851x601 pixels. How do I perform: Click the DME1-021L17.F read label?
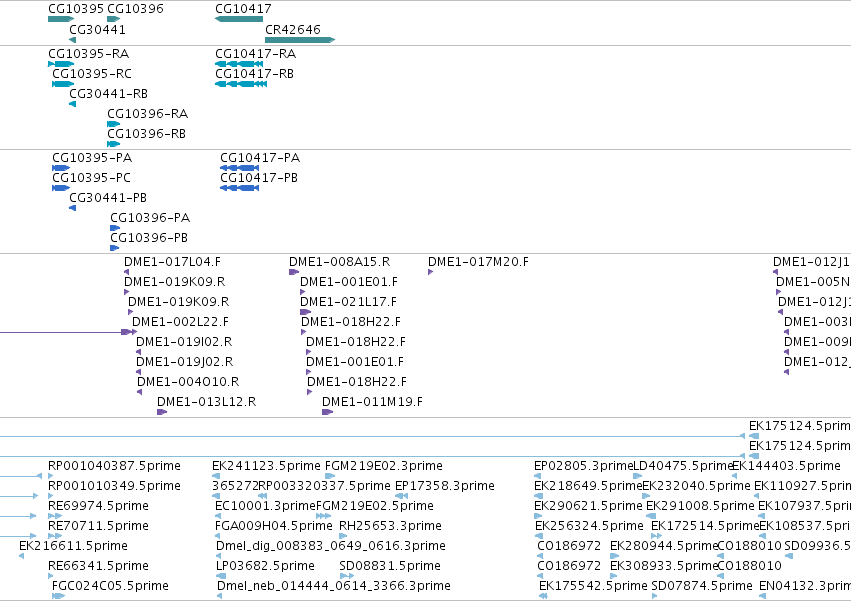348,302
